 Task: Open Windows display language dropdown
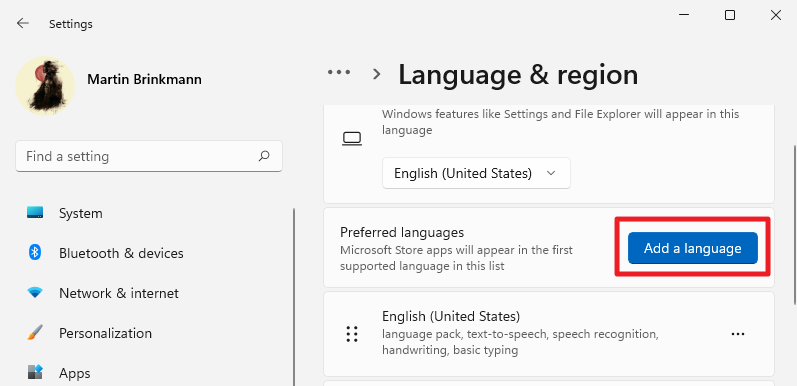pos(476,173)
